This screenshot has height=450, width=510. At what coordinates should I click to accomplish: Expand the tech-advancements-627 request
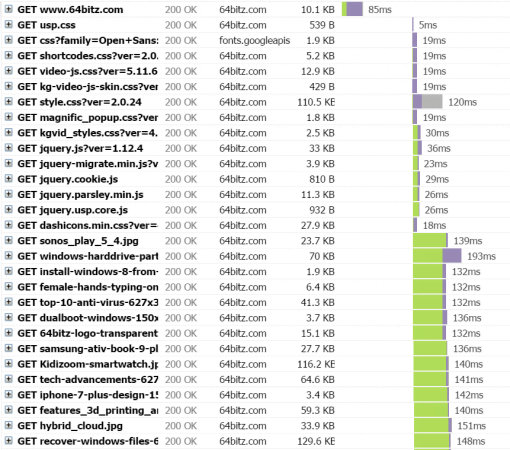point(9,379)
